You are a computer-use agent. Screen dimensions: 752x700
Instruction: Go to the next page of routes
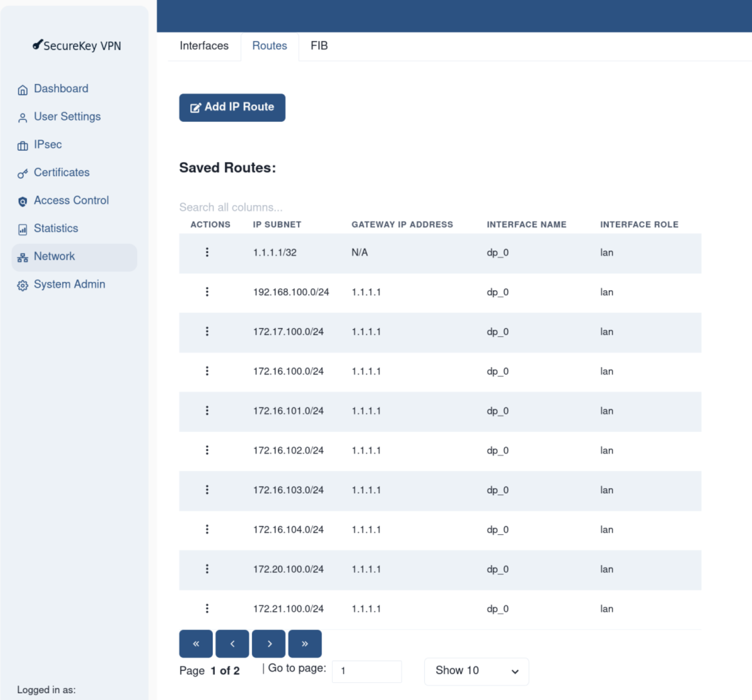click(x=269, y=644)
